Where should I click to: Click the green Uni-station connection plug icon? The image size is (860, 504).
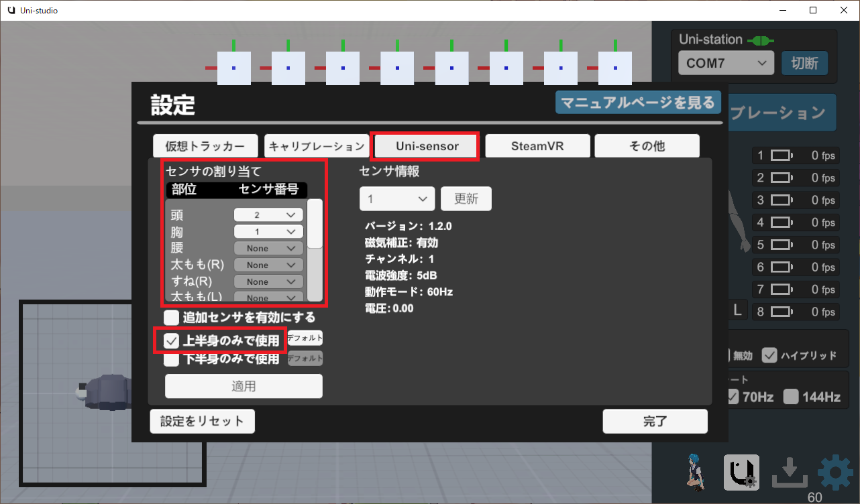coord(759,40)
